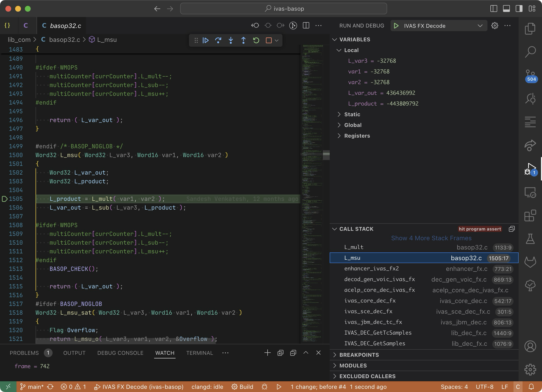The height and width of the screenshot is (392, 542).
Task: Toggle the bottom panel layout button
Action: (506, 9)
